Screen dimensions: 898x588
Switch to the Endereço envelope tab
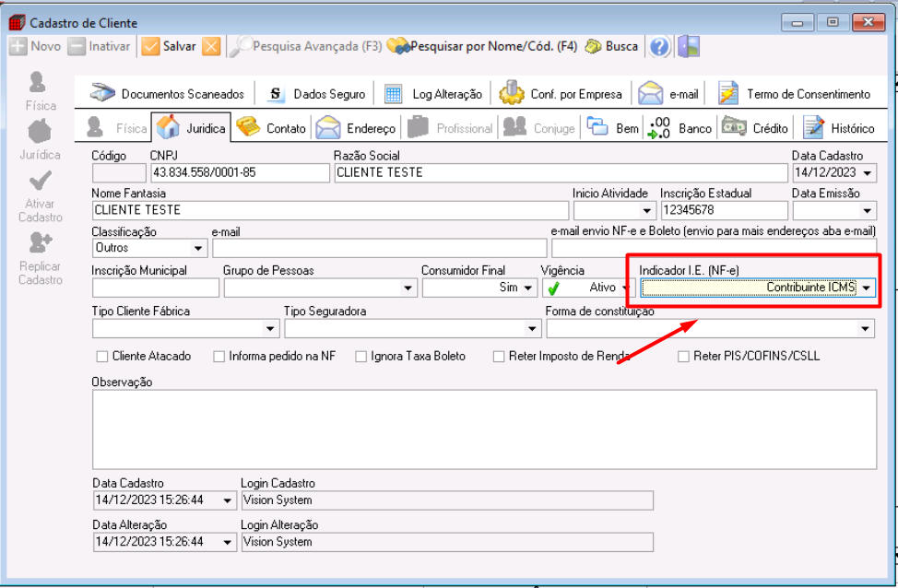coord(356,128)
